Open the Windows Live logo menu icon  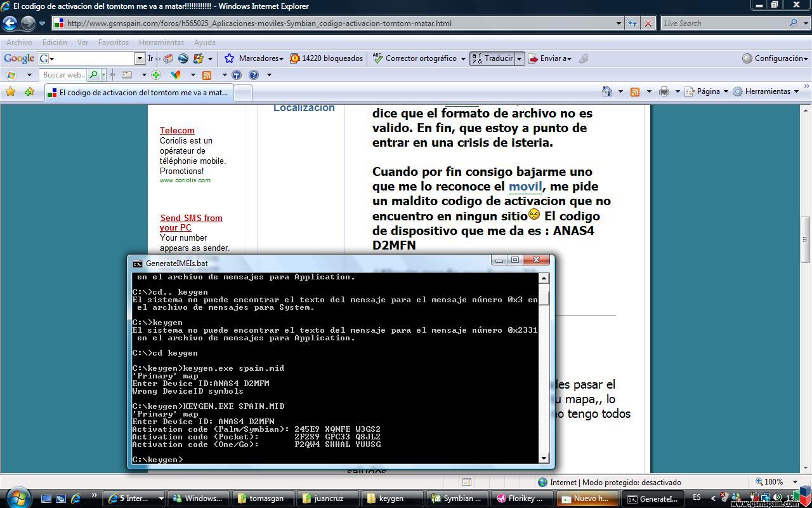click(x=11, y=75)
